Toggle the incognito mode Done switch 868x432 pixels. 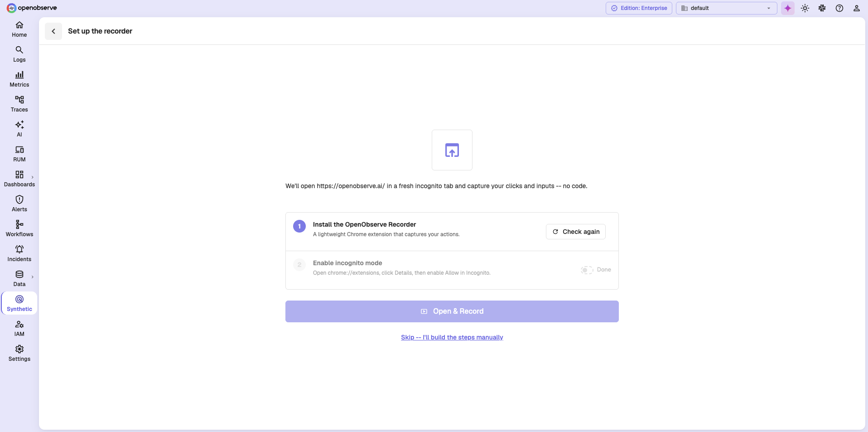pyautogui.click(x=587, y=270)
